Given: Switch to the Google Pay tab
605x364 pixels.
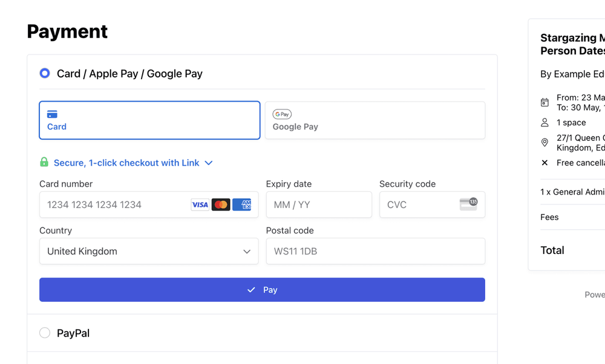Looking at the screenshot, I should point(375,120).
